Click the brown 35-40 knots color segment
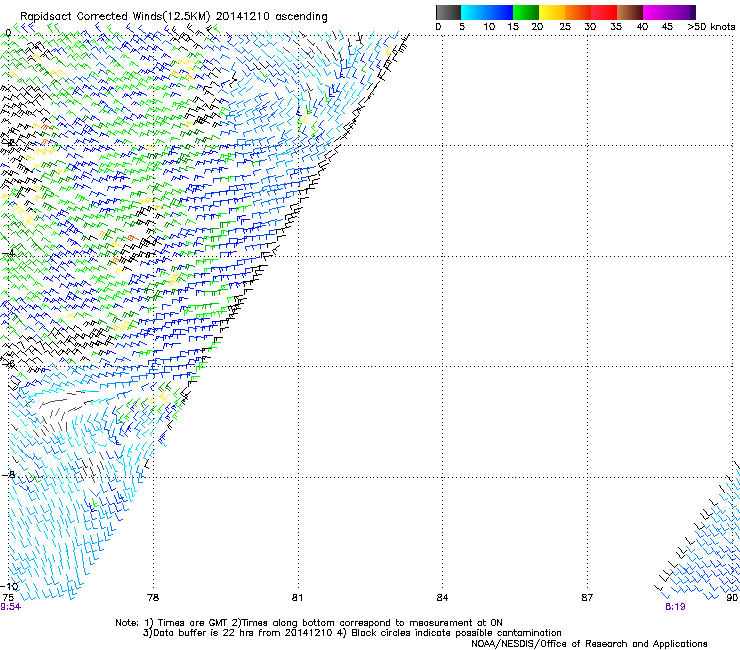The width and height of the screenshot is (740, 650). [630, 12]
